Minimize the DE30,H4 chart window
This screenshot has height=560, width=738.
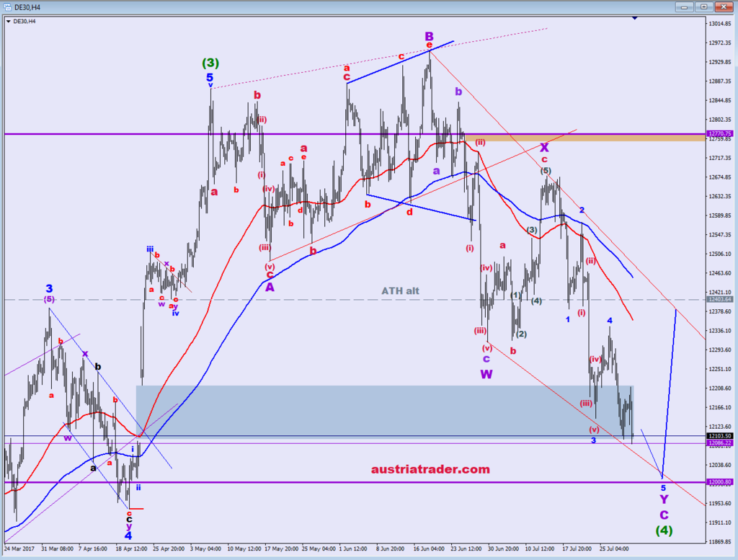pyautogui.click(x=685, y=6)
